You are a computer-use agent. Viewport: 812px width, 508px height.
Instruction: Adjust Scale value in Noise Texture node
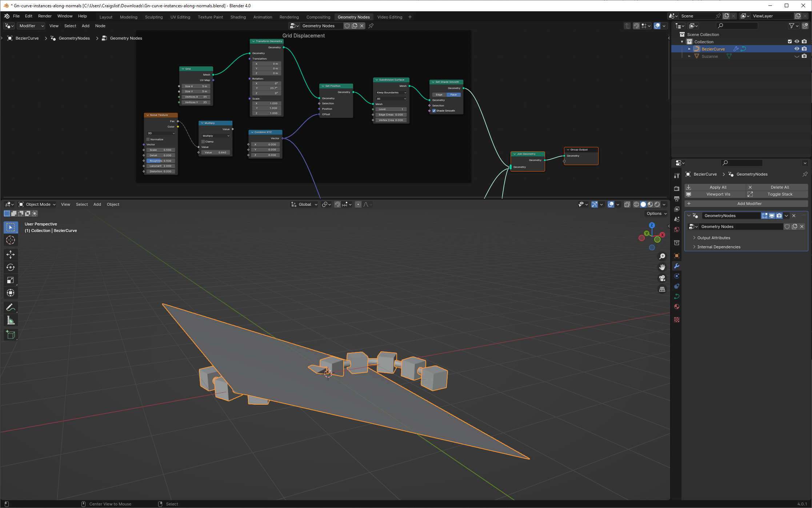[161, 150]
